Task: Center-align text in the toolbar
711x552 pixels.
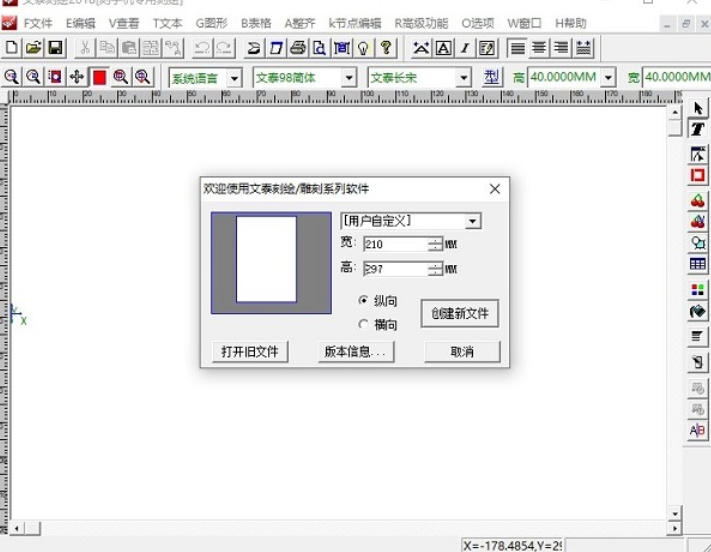Action: [x=539, y=48]
